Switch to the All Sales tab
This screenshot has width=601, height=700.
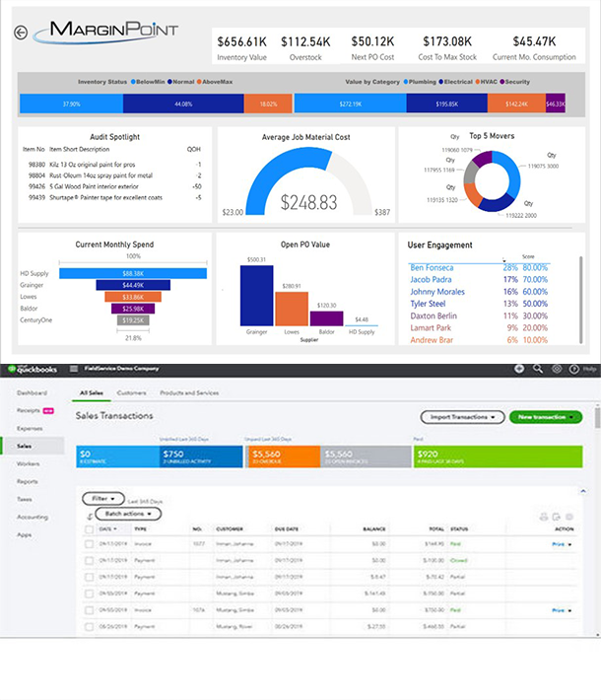tap(91, 392)
